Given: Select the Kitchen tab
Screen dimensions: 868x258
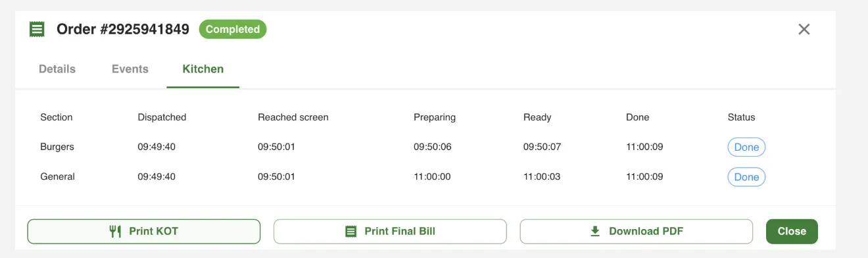Looking at the screenshot, I should coord(203,69).
